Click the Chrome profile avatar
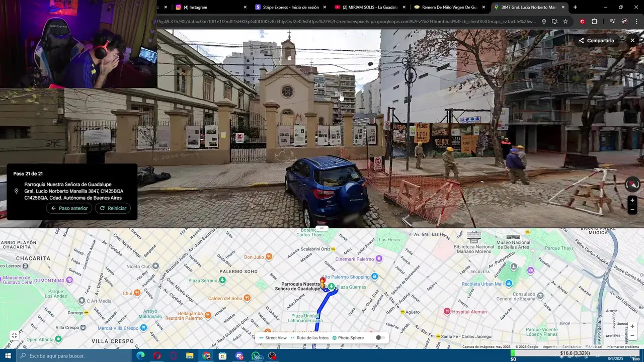 point(624,22)
